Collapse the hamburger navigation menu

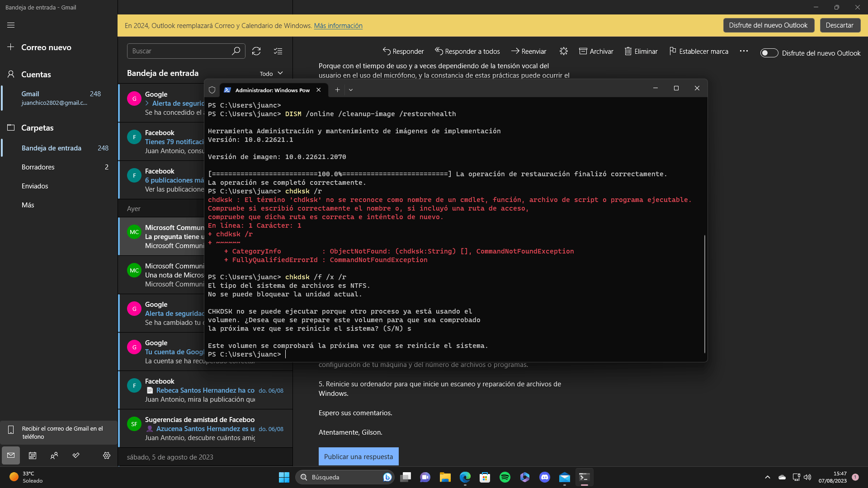11,25
